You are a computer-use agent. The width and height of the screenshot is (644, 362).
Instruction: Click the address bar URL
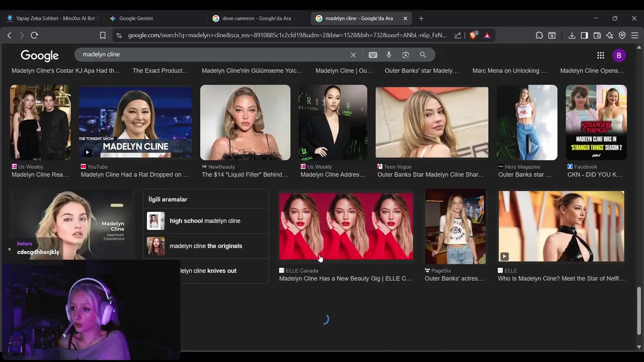point(287,35)
